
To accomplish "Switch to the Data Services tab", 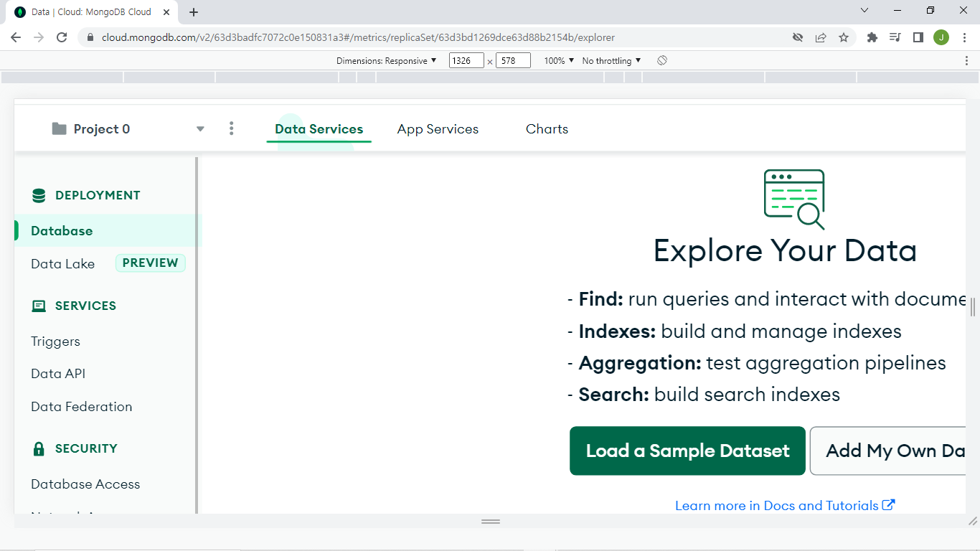I will pyautogui.click(x=319, y=129).
